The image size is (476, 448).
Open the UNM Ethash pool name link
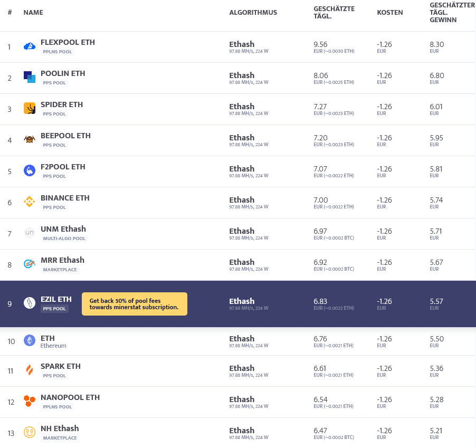63,229
